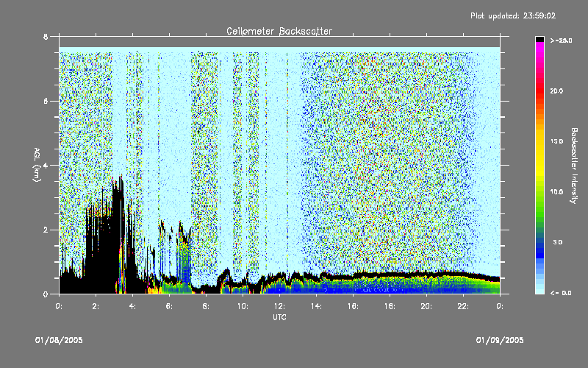This screenshot has height=368, width=588.
Task: Click the 'AGL (km)' y-axis label
Action: click(37, 164)
